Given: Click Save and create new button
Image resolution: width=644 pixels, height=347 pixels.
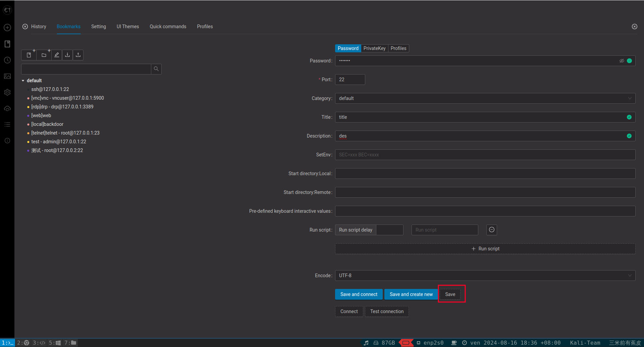Looking at the screenshot, I should 411,294.
